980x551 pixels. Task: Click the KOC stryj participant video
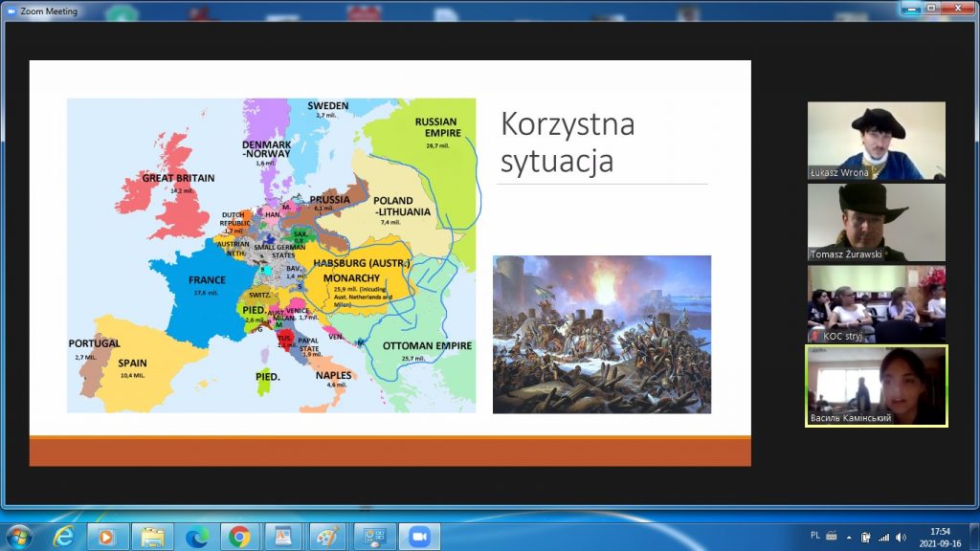pyautogui.click(x=876, y=304)
